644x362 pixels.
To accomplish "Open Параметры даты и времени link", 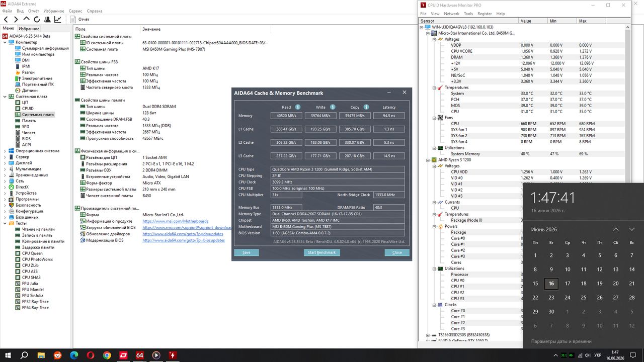I will pos(561,341).
